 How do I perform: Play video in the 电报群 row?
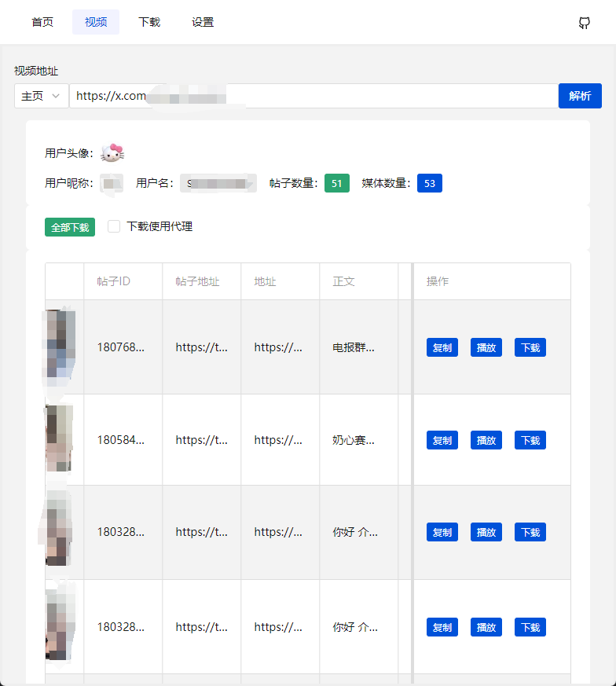(486, 347)
